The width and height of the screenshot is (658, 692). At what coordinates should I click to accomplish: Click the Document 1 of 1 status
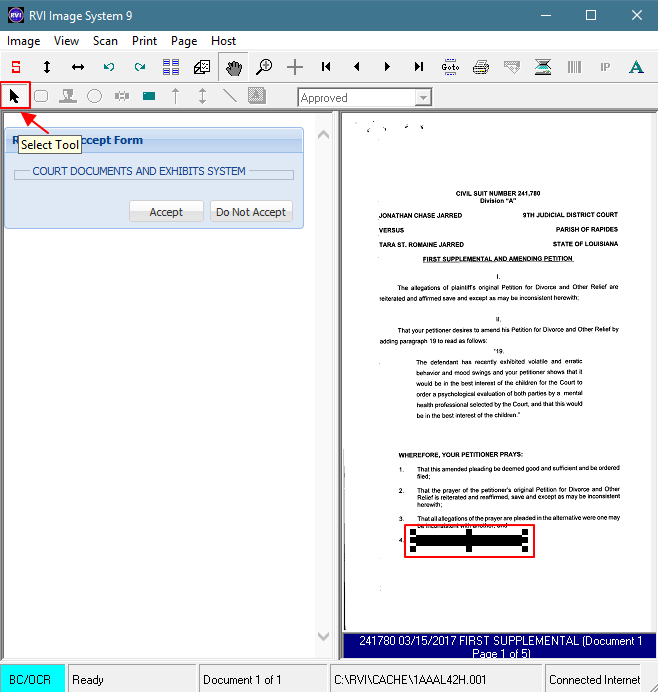242,680
